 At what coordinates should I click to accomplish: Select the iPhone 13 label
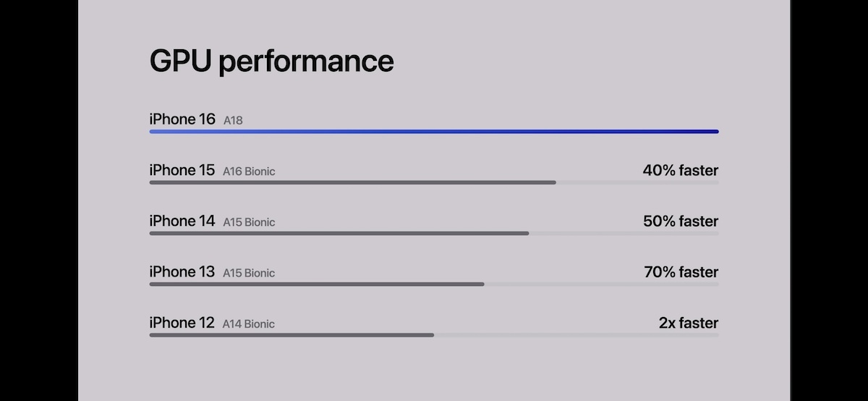(x=182, y=271)
